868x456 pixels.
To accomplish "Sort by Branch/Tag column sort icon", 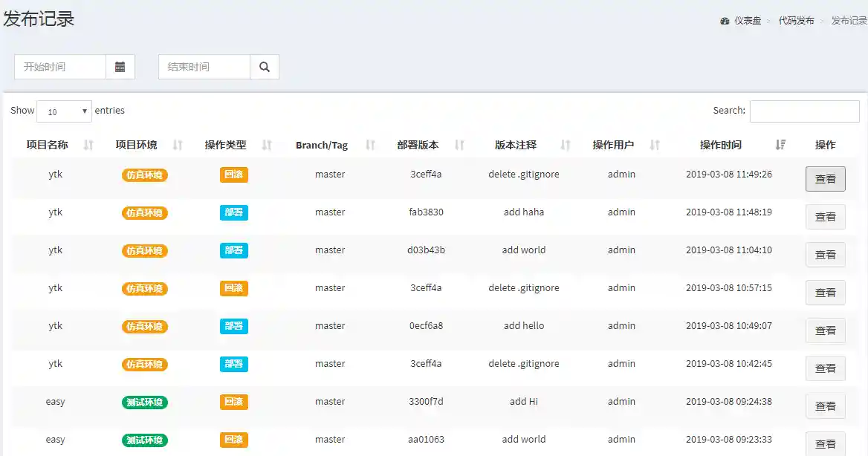I will [370, 145].
